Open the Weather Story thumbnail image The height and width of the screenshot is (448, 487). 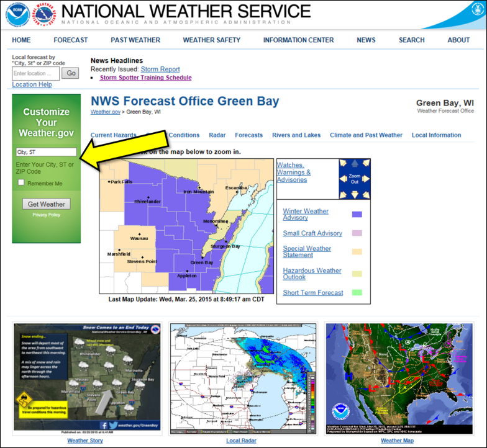pyautogui.click(x=87, y=379)
